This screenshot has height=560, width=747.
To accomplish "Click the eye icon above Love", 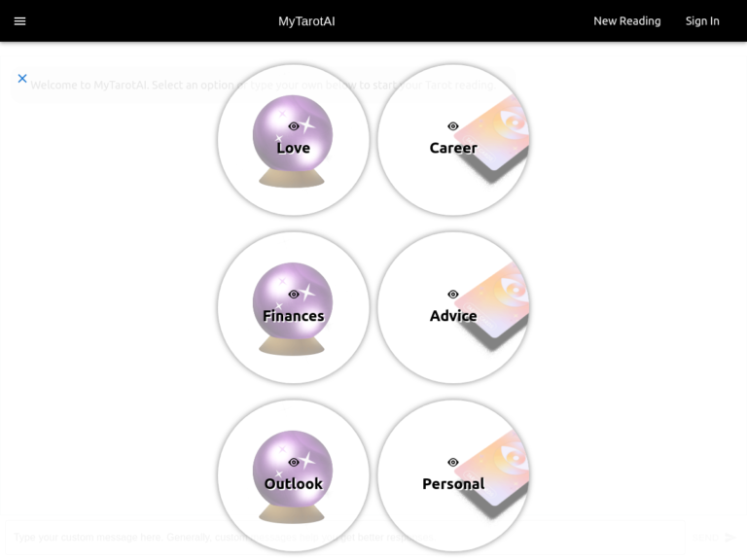I will click(294, 126).
